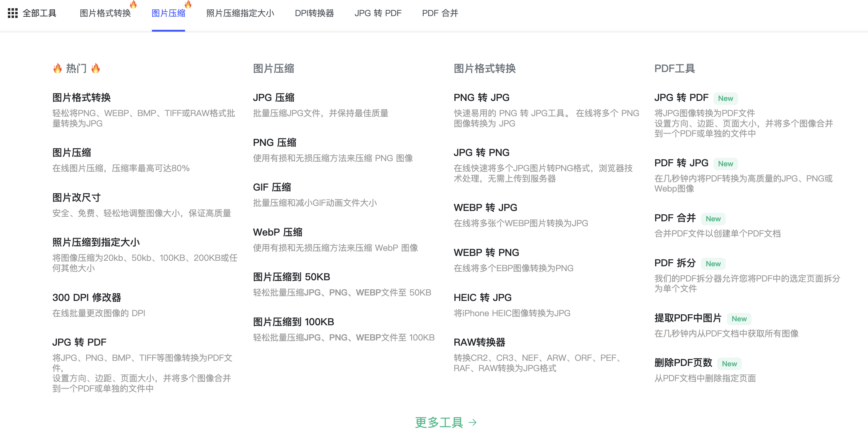Screen dimensions: 868x442
Task: Click description 合并PDF文件以创建单个PDF文档
Action: [x=717, y=233]
